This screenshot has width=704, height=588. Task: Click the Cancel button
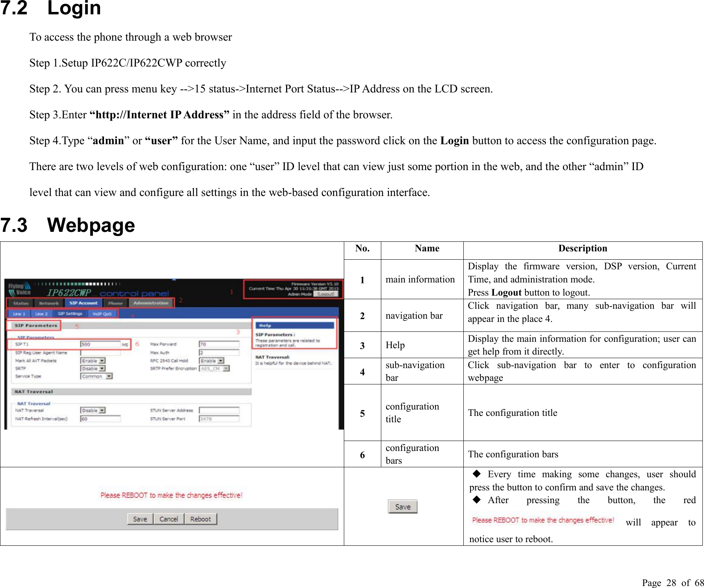click(169, 519)
